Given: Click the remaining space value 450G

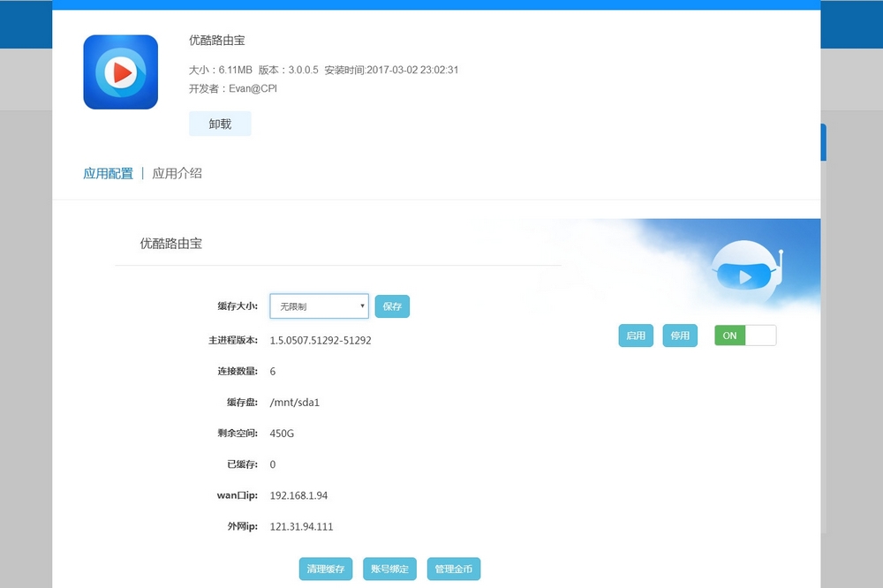Looking at the screenshot, I should coord(282,433).
